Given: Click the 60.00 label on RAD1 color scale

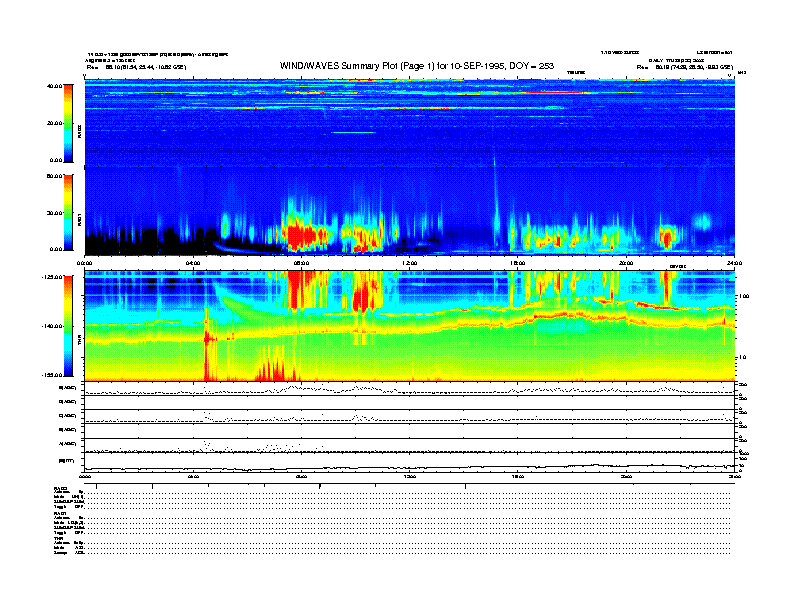Looking at the screenshot, I should 54,176.
